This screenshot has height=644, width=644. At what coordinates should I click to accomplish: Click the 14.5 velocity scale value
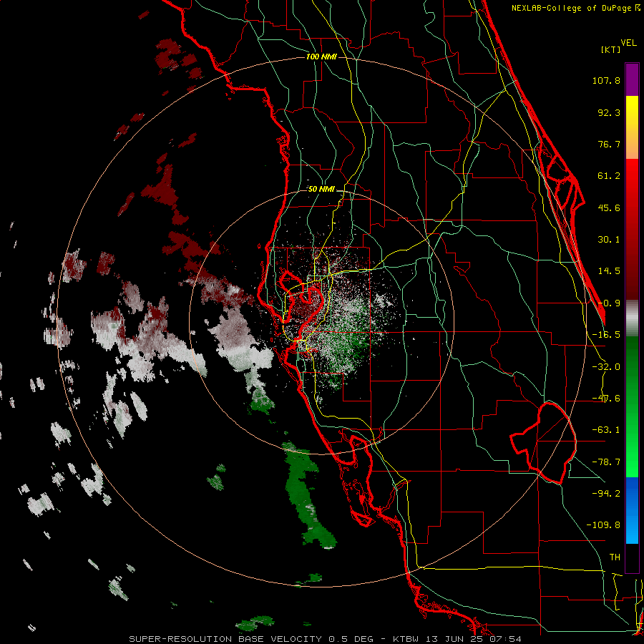click(x=609, y=271)
